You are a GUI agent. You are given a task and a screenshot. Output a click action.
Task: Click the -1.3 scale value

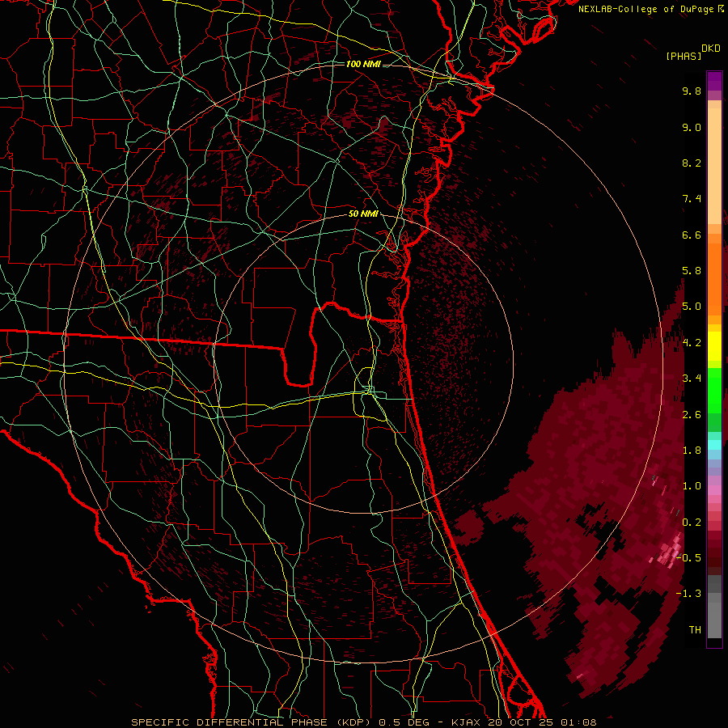(688, 594)
